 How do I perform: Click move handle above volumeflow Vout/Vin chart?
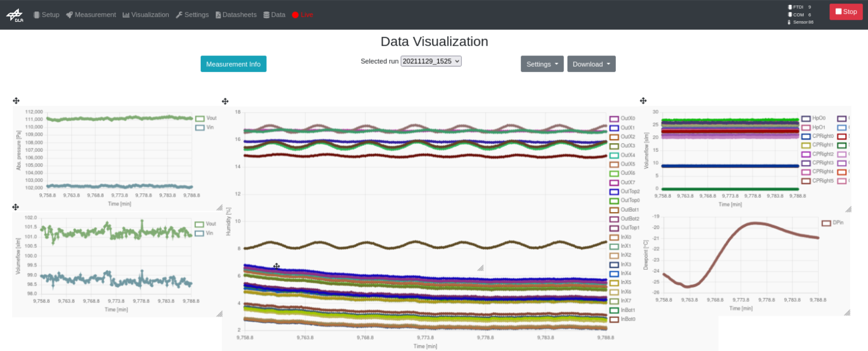coord(15,207)
